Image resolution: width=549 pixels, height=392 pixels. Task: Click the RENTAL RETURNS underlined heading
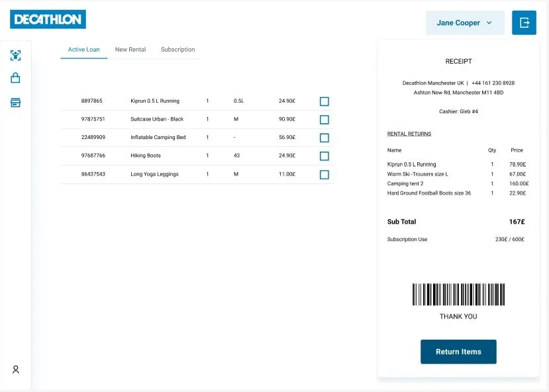click(x=409, y=134)
